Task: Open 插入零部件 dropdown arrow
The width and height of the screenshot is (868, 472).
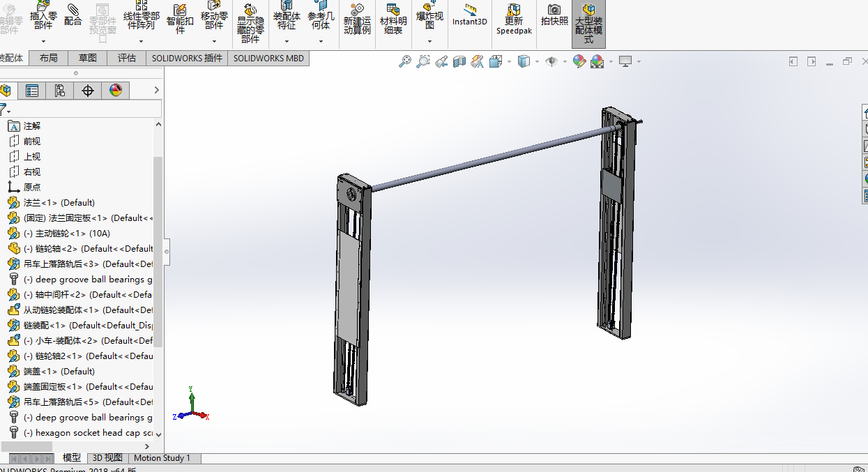Action: tap(43, 41)
